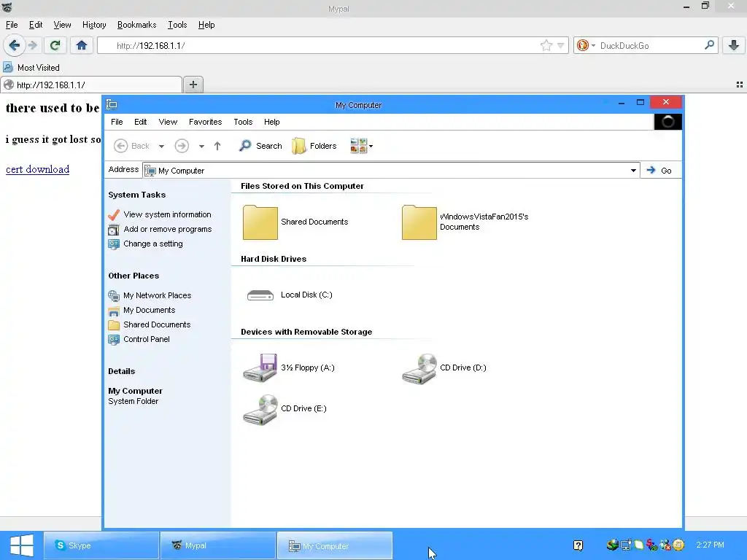Screen dimensions: 747x560
Task: Open Mypal History menu
Action: click(x=94, y=25)
